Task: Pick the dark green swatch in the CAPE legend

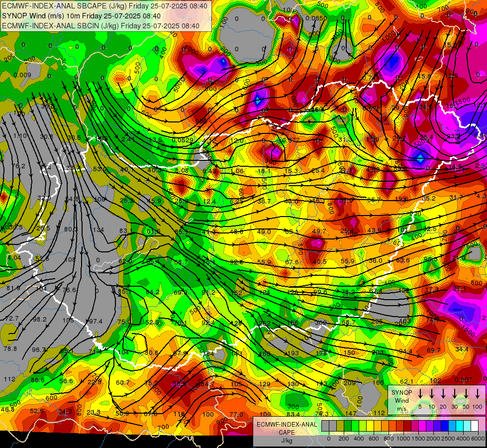Action: [x=348, y=426]
